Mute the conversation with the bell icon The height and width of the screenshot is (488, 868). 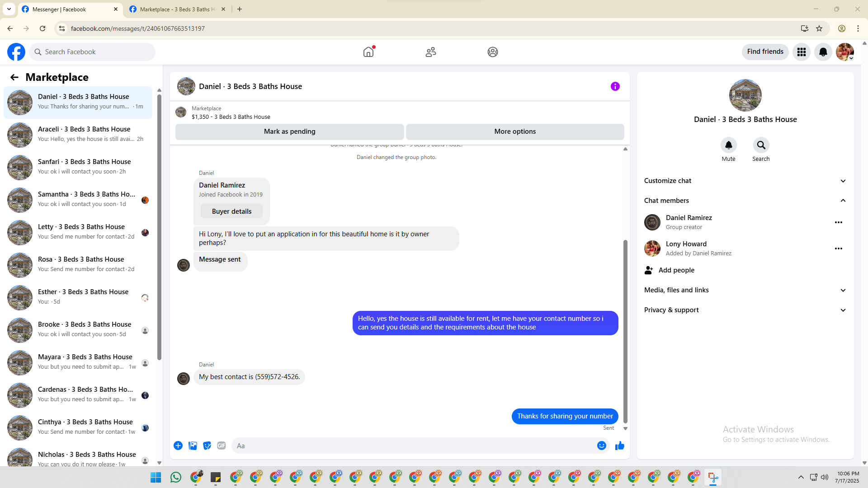(729, 145)
